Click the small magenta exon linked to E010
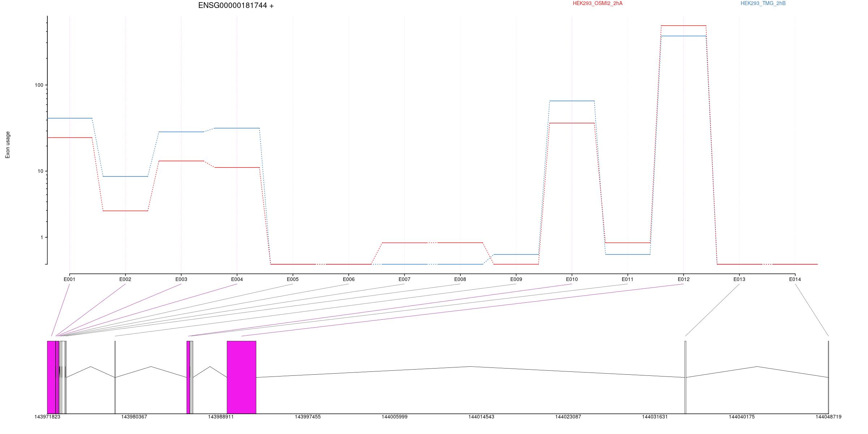This screenshot has width=868, height=434. click(x=188, y=377)
